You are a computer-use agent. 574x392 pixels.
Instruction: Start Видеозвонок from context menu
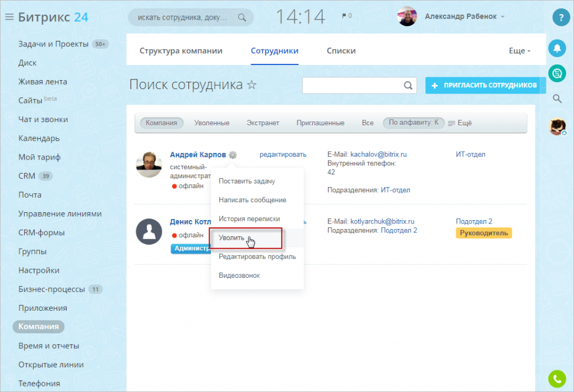[x=257, y=276]
